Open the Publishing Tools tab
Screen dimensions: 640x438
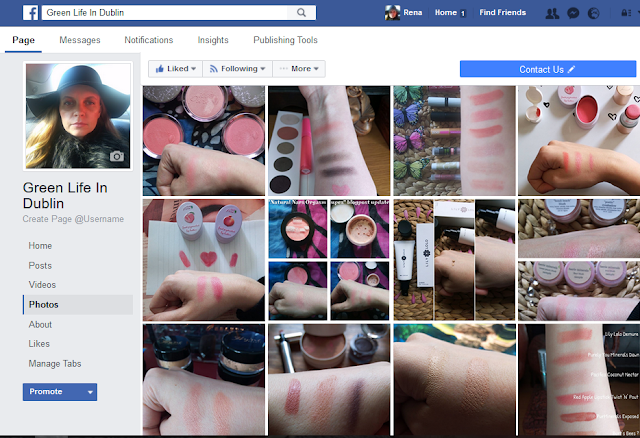[x=285, y=40]
